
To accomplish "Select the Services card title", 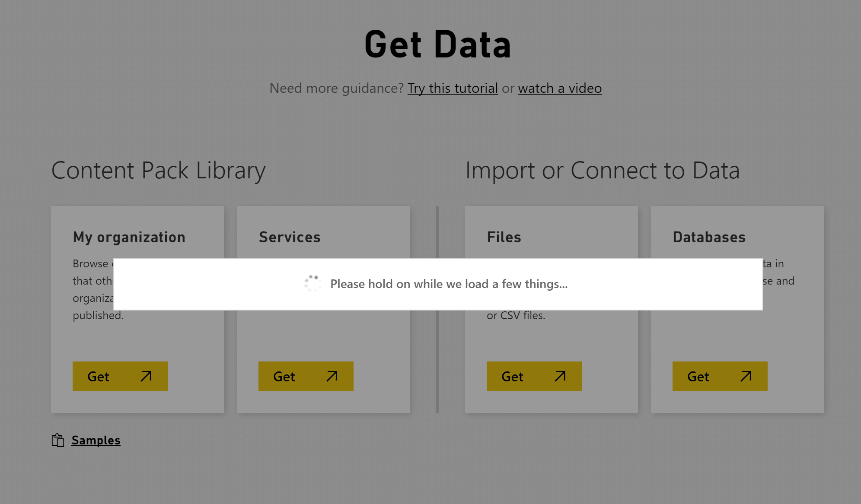I will click(x=290, y=237).
